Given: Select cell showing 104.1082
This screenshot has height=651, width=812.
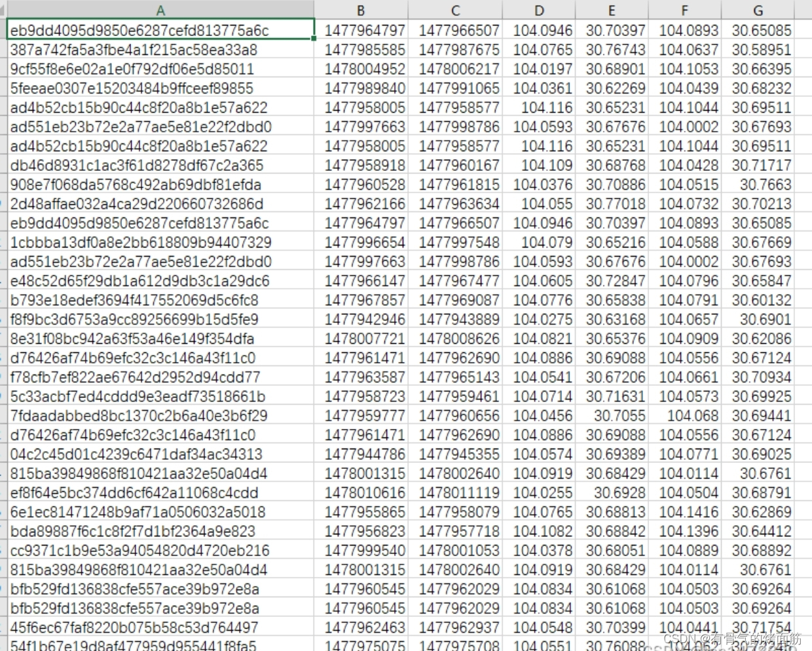Looking at the screenshot, I should point(539,531).
